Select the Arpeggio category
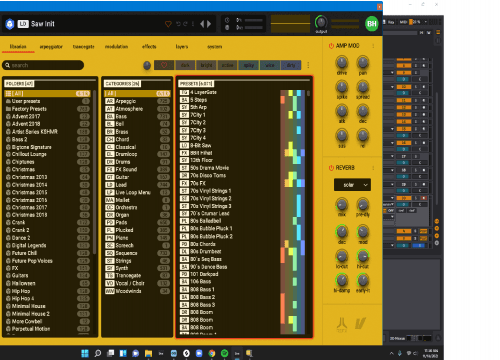The height and width of the screenshot is (360, 500). click(137, 101)
